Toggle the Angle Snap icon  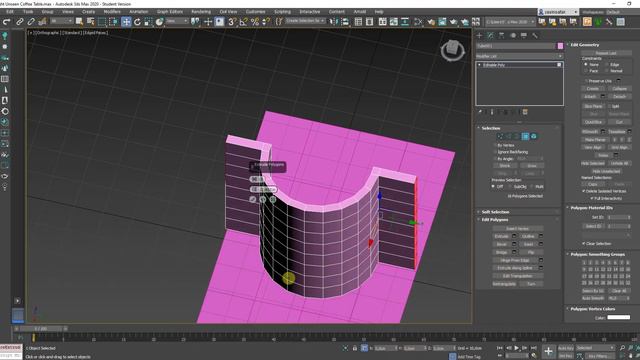click(x=244, y=22)
